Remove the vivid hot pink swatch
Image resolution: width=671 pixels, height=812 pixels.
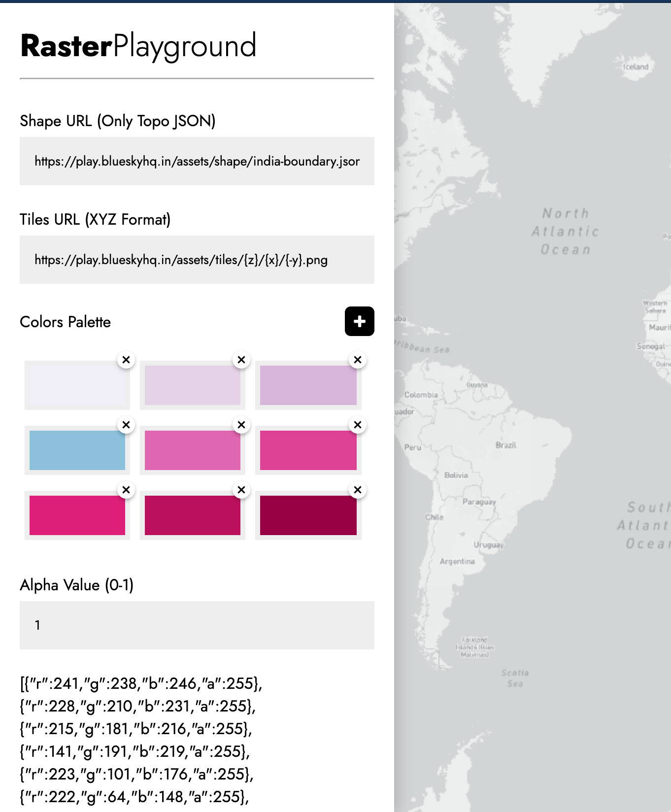(126, 490)
